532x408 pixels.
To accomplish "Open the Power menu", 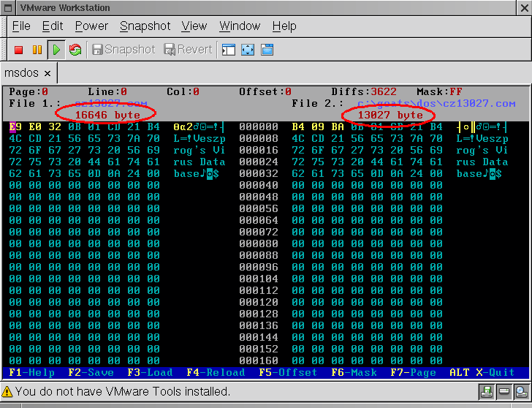I will tap(91, 26).
